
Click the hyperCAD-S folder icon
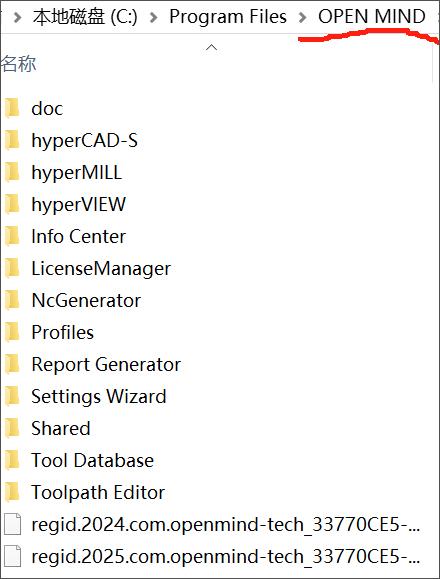tap(12, 140)
